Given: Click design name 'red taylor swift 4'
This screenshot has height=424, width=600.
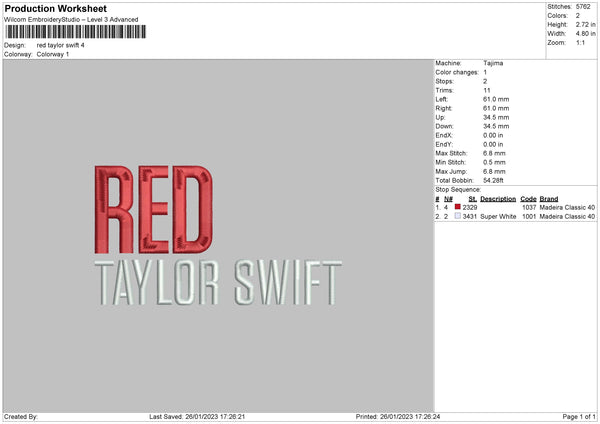Looking at the screenshot, I should tap(60, 45).
